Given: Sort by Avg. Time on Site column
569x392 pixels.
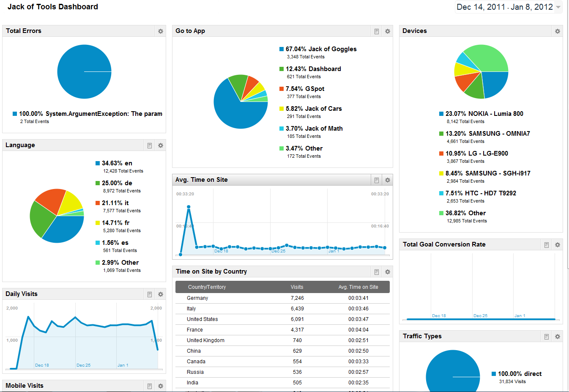Looking at the screenshot, I should pos(358,287).
